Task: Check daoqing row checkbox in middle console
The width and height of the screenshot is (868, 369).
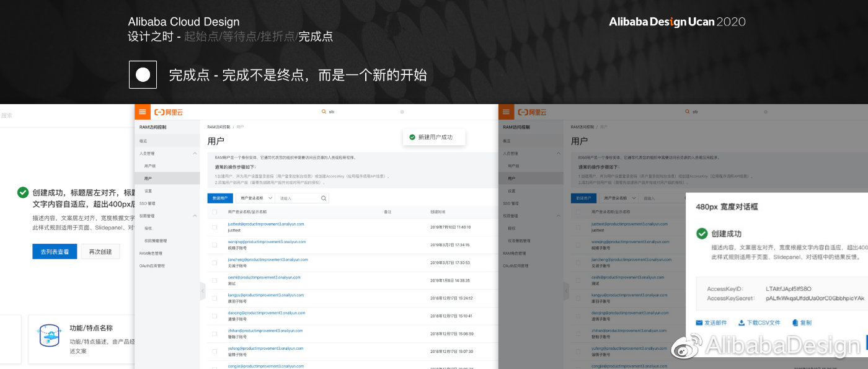Action: (215, 316)
